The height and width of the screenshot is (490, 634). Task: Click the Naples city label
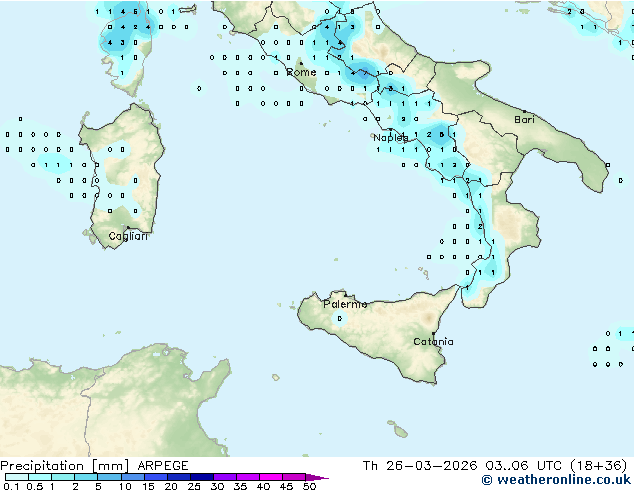tap(390, 138)
